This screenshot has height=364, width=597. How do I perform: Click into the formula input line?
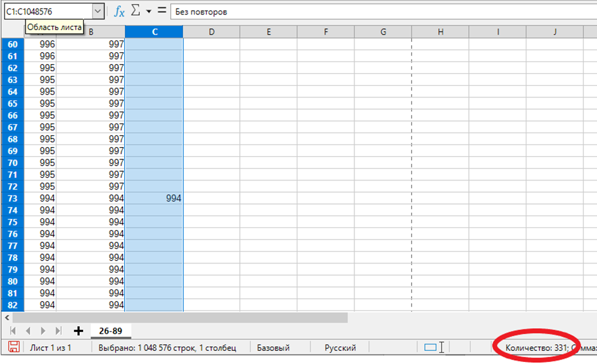coord(379,12)
